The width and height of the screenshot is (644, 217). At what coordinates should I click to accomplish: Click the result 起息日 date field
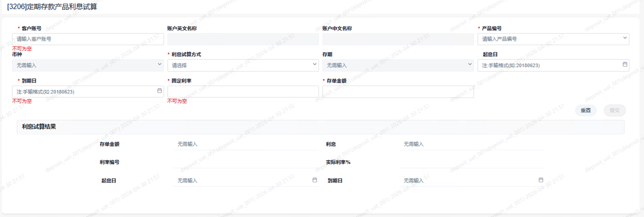tap(246, 181)
